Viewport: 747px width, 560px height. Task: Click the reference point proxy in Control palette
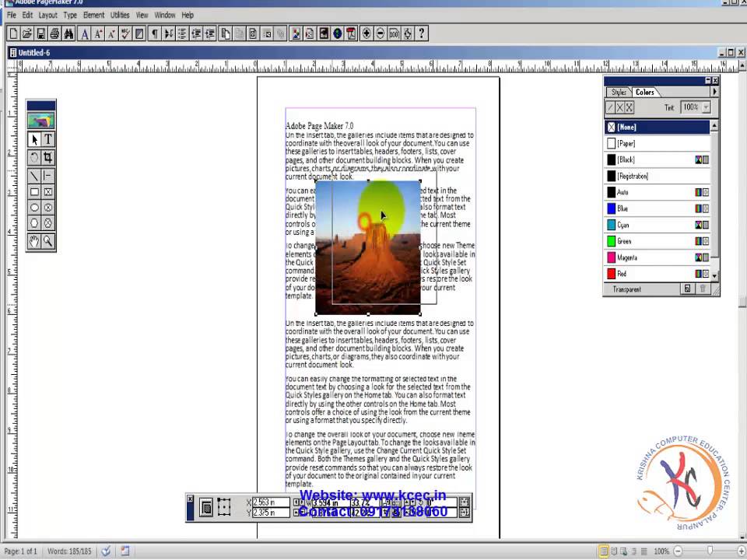pos(224,508)
